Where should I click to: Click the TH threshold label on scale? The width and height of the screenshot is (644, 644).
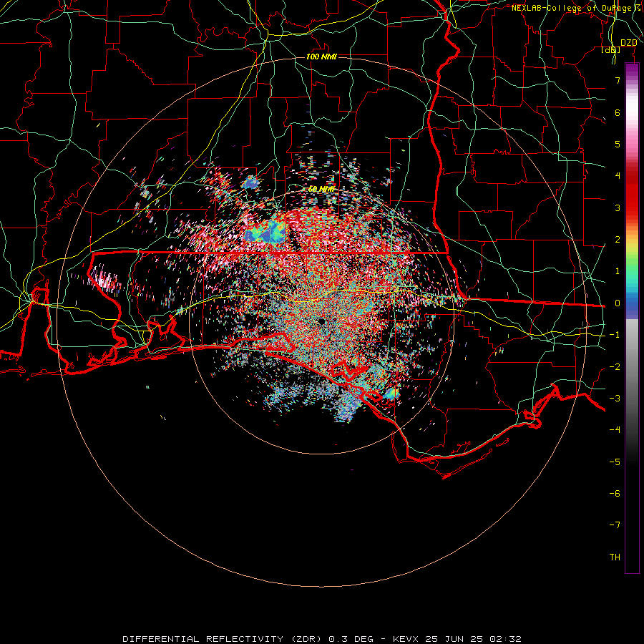click(615, 557)
